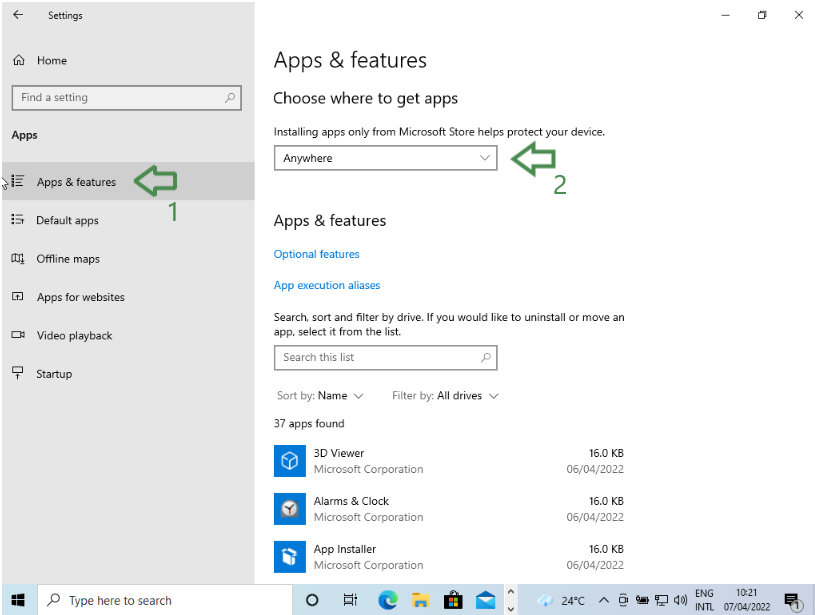Expand the Anywhere app source dropdown

[x=385, y=158]
